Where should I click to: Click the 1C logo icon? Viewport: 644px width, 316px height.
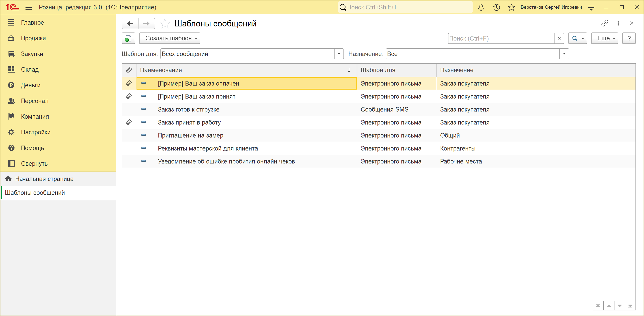pos(13,7)
